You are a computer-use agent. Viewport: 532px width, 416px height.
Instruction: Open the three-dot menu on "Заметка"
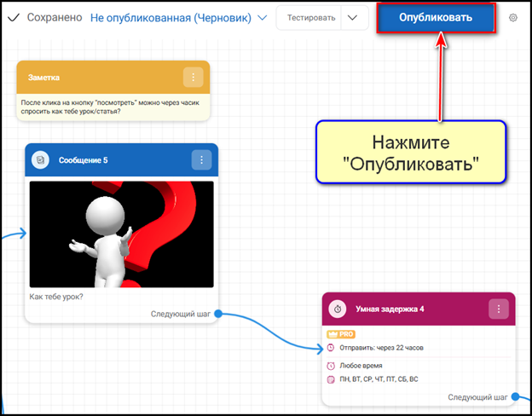[x=194, y=78]
